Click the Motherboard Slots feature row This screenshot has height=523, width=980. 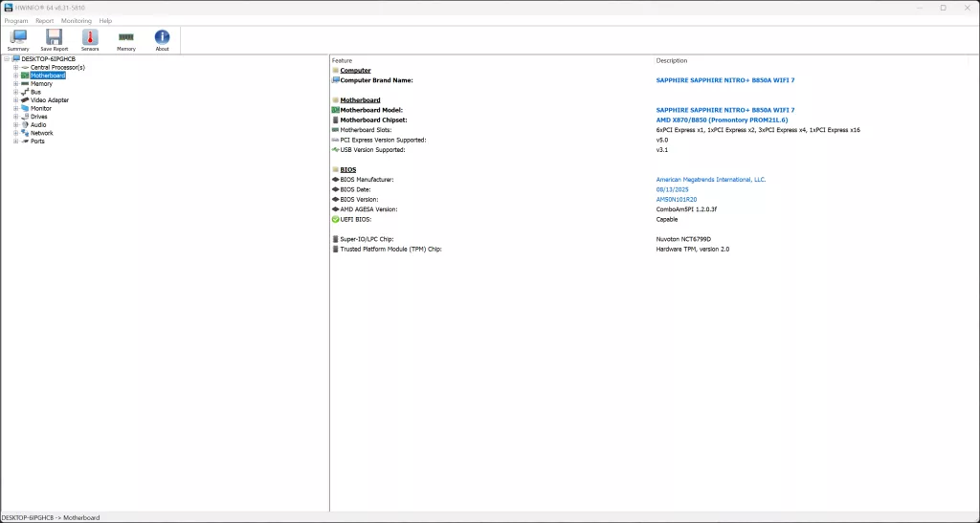[366, 130]
